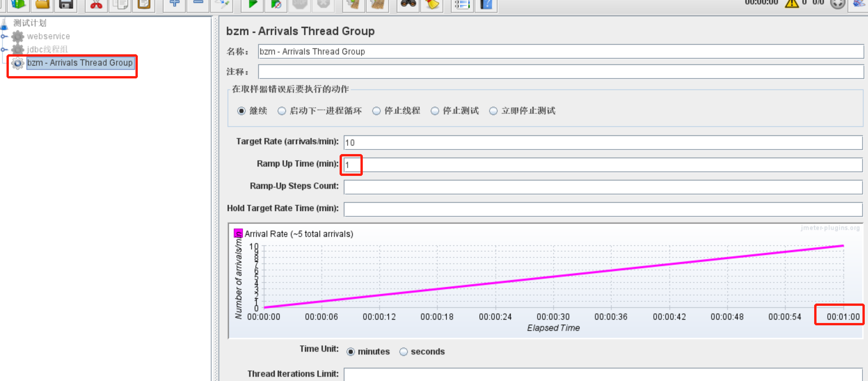This screenshot has height=381, width=868.
Task: Click the bzm - Arrivals Thread Group panel heading
Action: click(x=300, y=31)
